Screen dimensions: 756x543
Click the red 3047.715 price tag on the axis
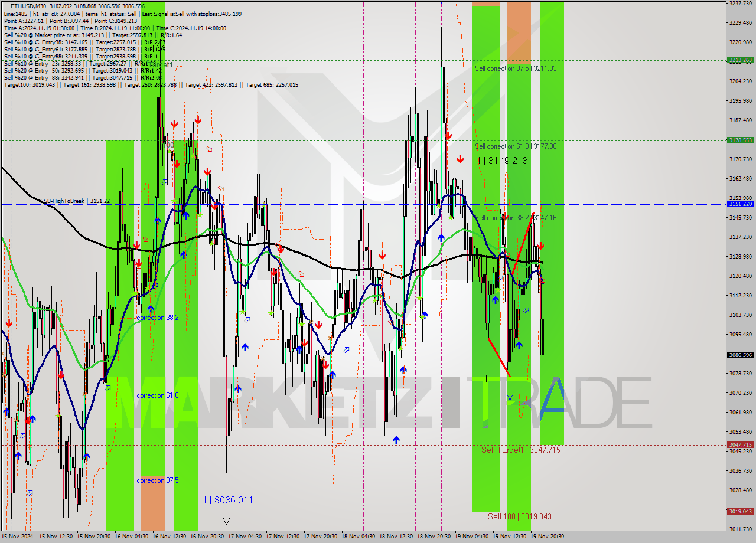pyautogui.click(x=740, y=445)
